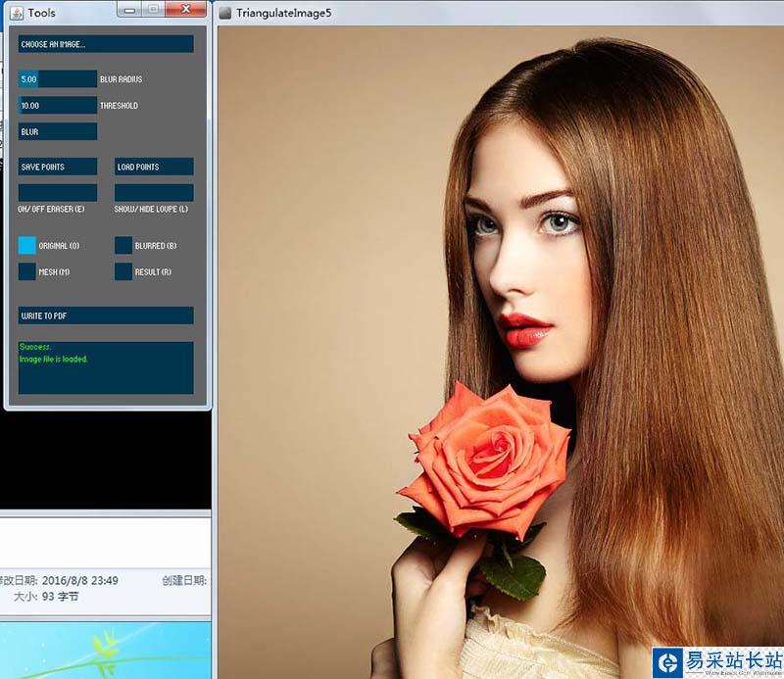This screenshot has width=784, height=679.
Task: Click the Save Points button
Action: (58, 167)
